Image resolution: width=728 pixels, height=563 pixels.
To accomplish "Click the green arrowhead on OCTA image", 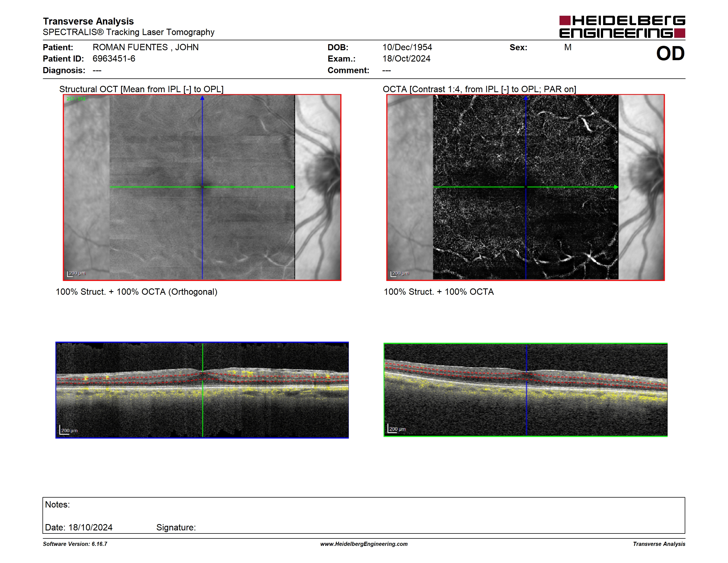I will 616,187.
